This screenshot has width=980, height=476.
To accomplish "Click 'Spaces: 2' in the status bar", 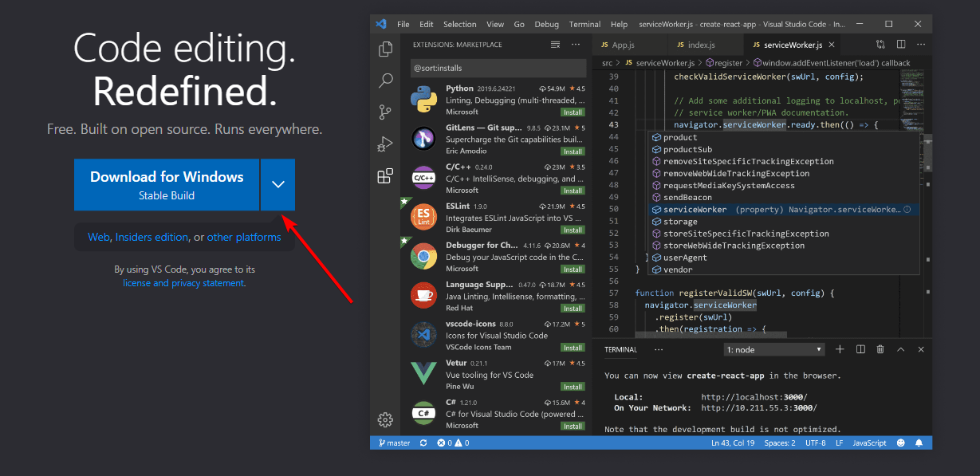I will pos(781,443).
